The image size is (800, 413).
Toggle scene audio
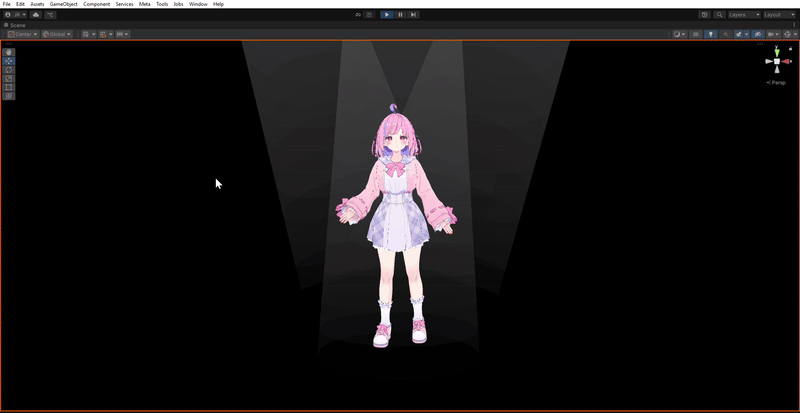[x=726, y=34]
